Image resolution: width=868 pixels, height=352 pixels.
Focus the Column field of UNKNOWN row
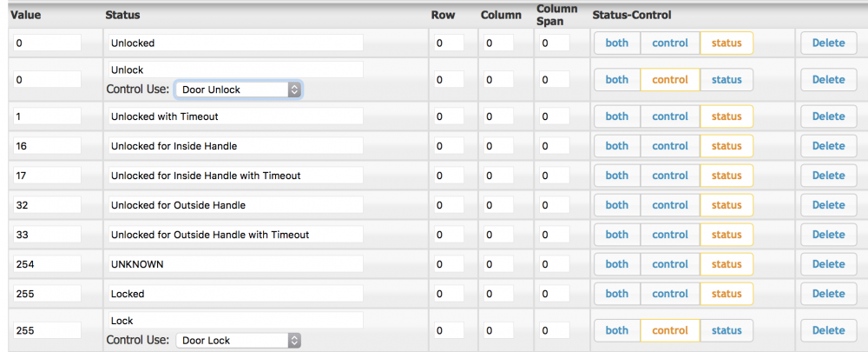click(501, 264)
